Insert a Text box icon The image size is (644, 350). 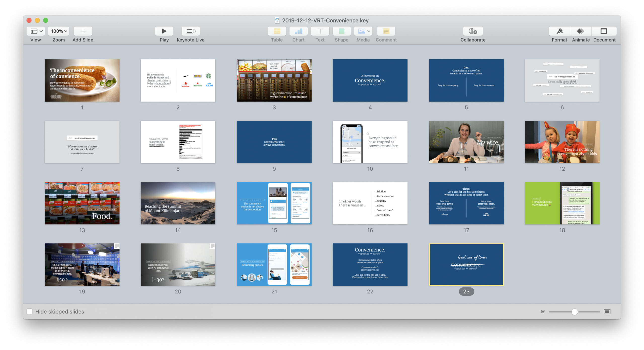[x=320, y=31]
